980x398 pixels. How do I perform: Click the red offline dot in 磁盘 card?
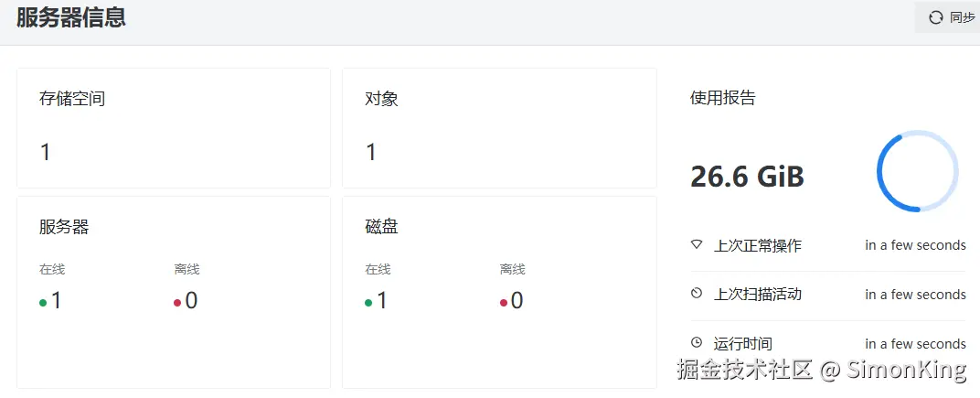[503, 303]
